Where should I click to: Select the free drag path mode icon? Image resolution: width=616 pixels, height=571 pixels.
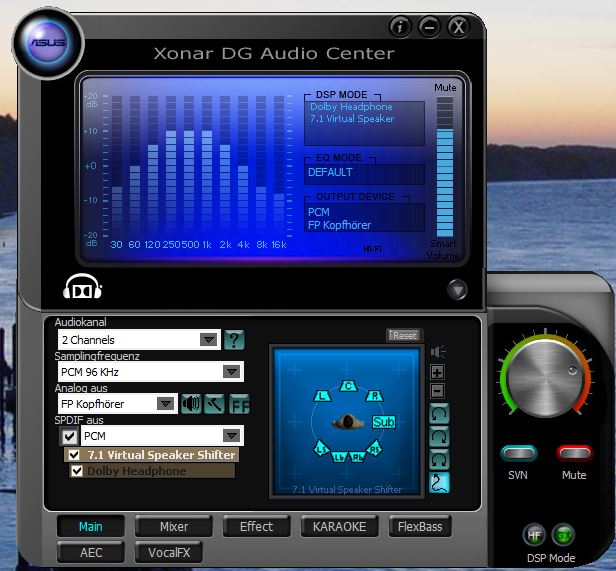(439, 483)
